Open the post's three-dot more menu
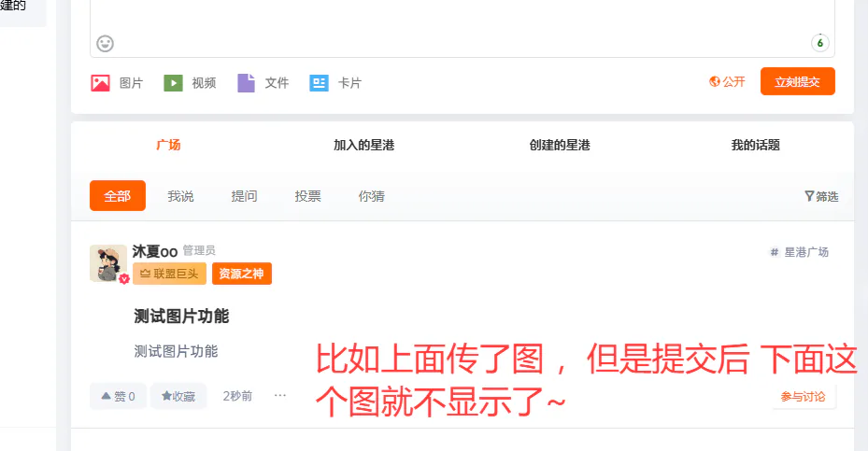The height and width of the screenshot is (451, 868). [280, 396]
